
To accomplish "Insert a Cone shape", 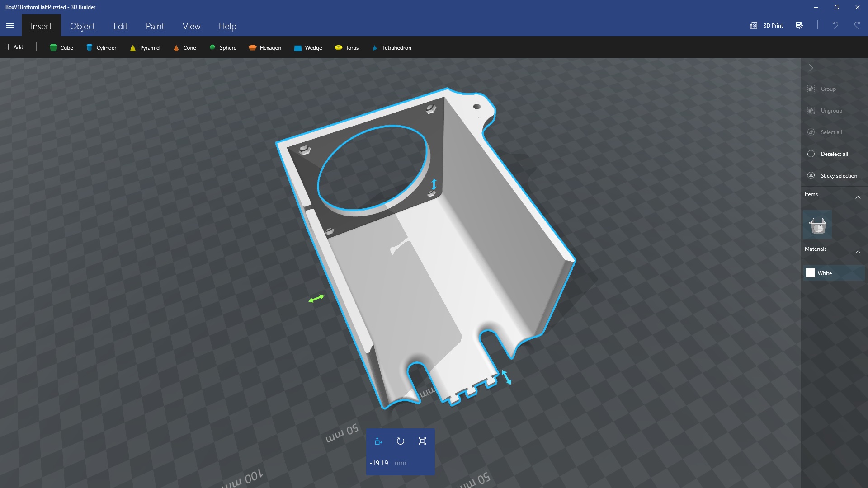I will coord(184,47).
